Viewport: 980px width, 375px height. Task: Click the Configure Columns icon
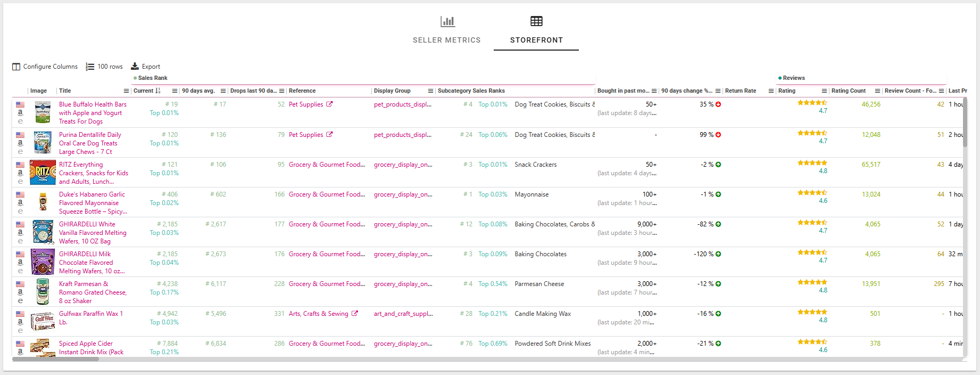point(16,67)
